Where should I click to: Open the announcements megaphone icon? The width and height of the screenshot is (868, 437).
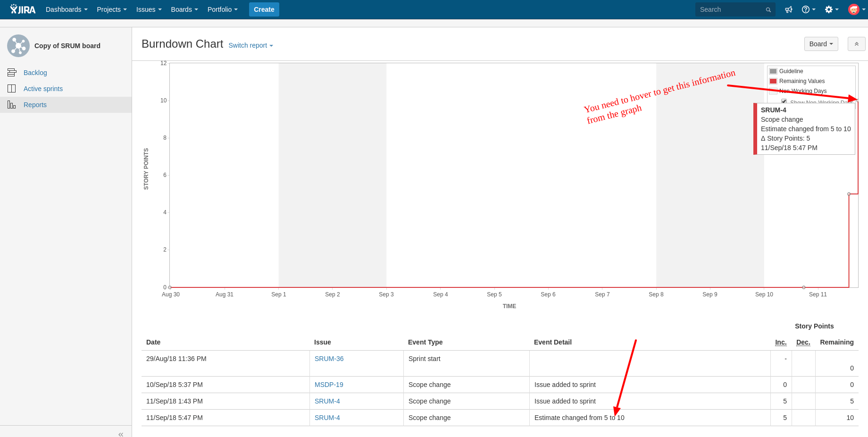click(x=789, y=9)
